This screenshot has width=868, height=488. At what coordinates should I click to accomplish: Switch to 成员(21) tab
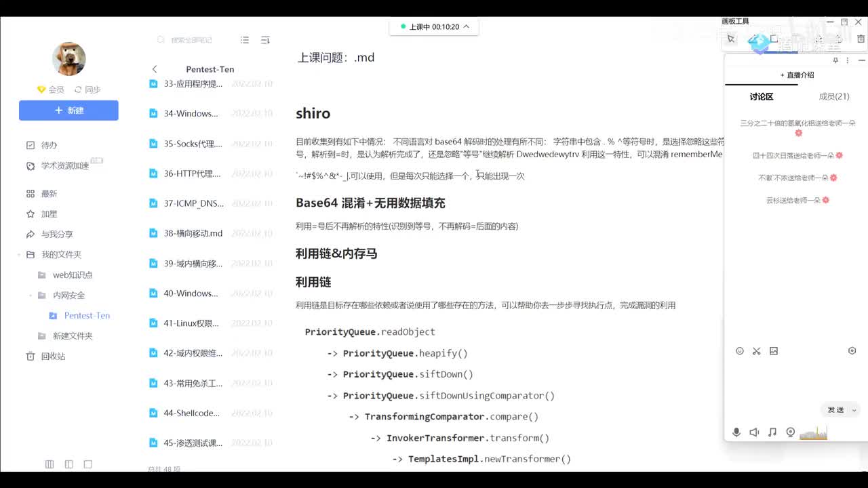click(834, 97)
